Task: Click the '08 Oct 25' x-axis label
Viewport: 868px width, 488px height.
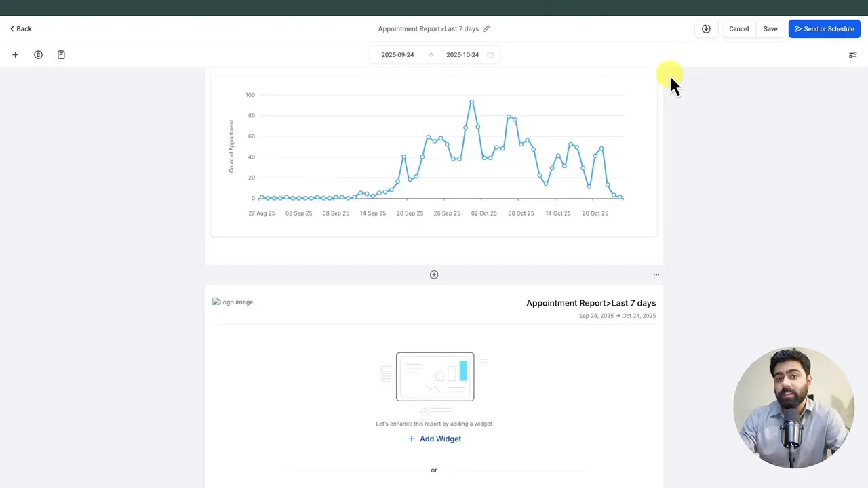Action: pos(521,213)
